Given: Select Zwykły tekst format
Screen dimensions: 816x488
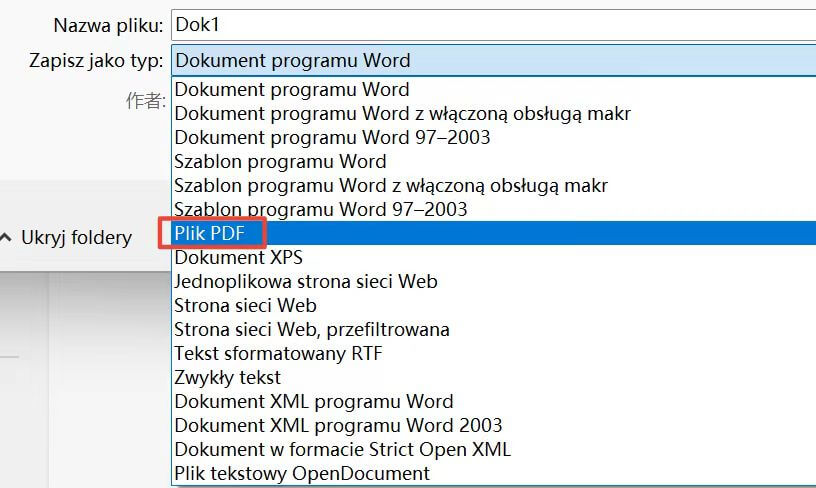Looking at the screenshot, I should pyautogui.click(x=493, y=377).
